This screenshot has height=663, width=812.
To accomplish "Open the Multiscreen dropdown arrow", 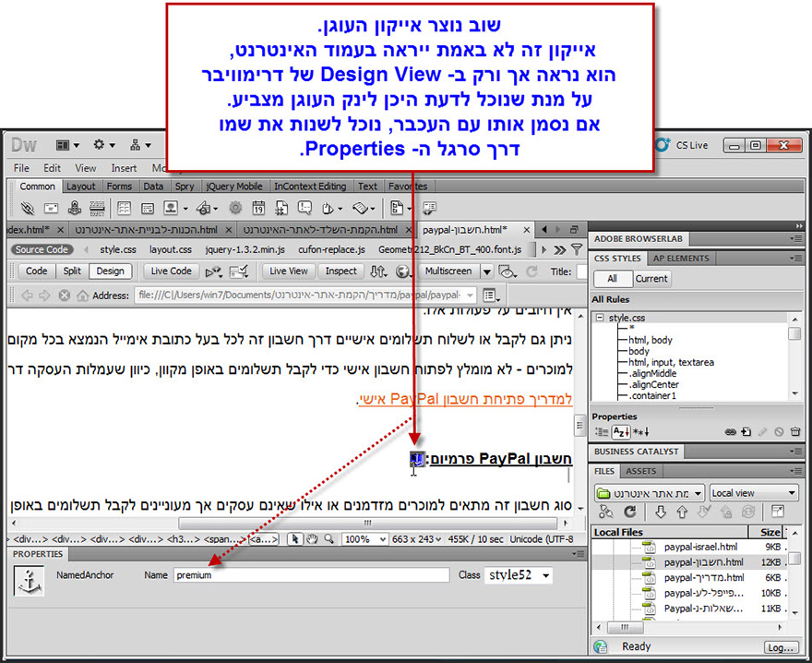I will (487, 271).
